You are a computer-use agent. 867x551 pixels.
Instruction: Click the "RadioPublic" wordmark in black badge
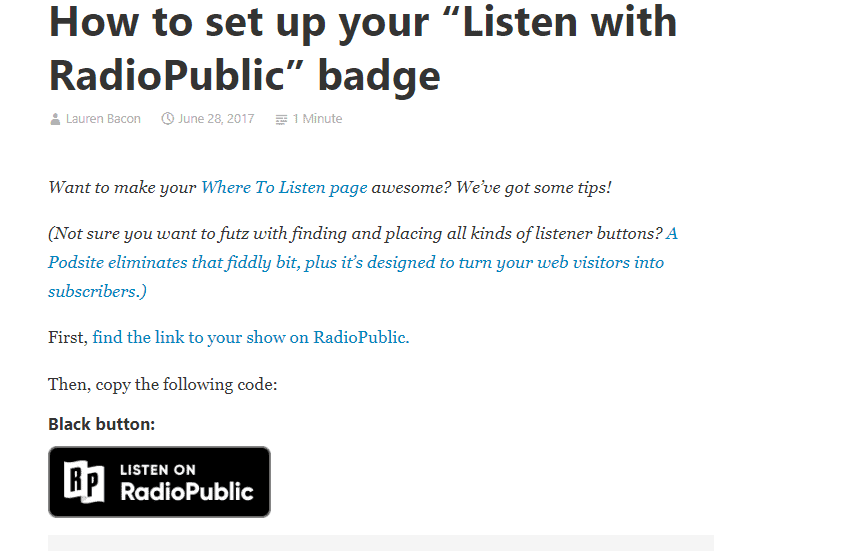pos(186,491)
